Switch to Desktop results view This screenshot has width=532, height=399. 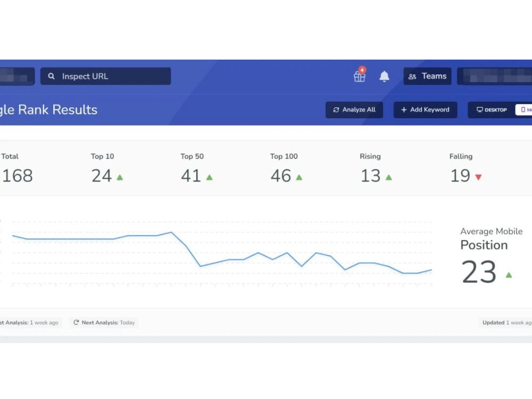click(491, 110)
